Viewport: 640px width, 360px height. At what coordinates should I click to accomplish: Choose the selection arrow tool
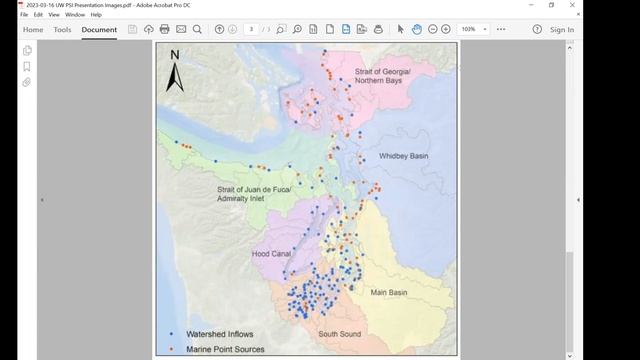(400, 29)
